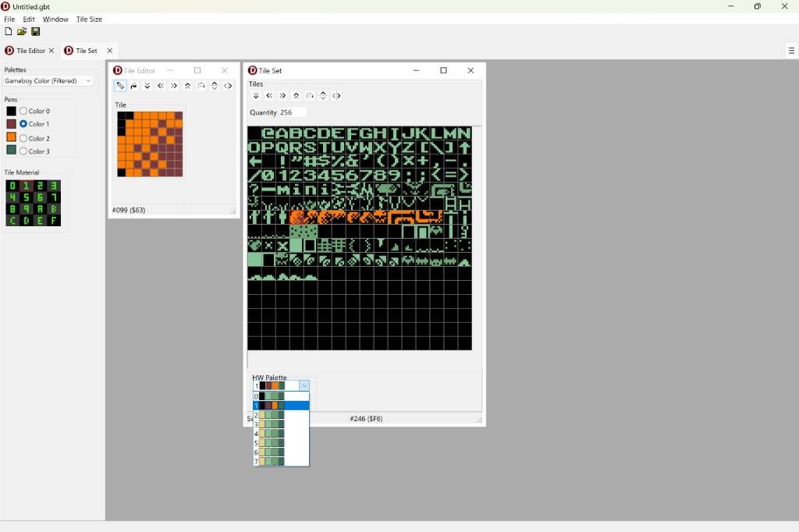This screenshot has width=799, height=532.
Task: Flip tiles horizontally in Tile Set toolbar
Action: tap(336, 95)
